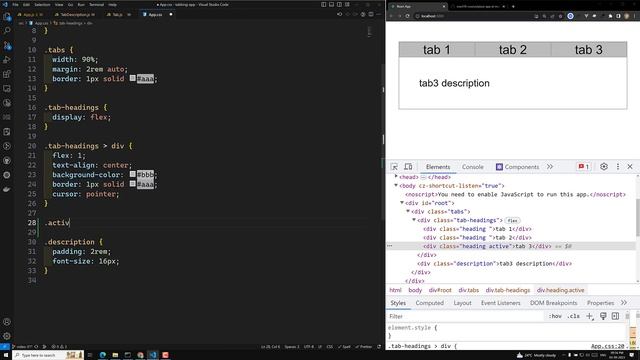Open Microsoft Edge from the taskbar
The image size is (640, 360).
102,355
